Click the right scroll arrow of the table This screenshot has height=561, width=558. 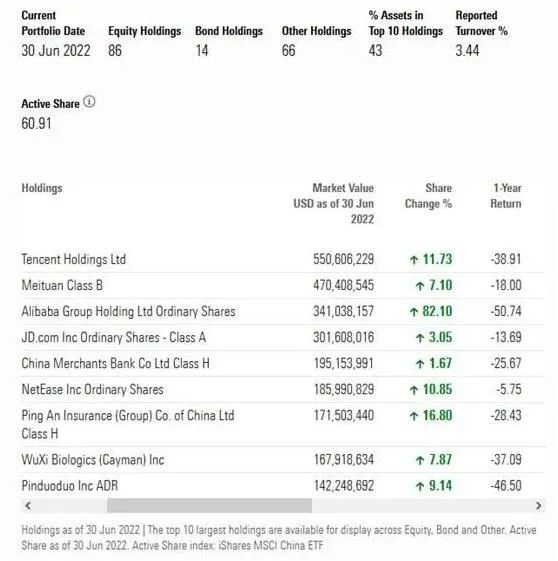click(x=538, y=506)
